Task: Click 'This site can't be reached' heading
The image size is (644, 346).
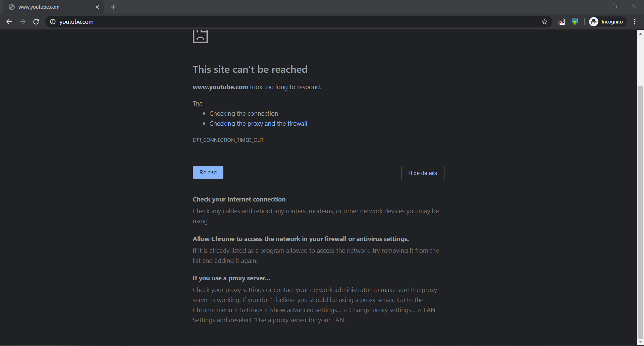Action: pyautogui.click(x=250, y=69)
